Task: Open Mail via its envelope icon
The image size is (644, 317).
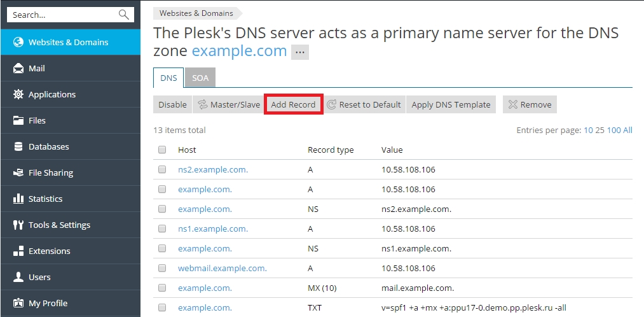Action: [18, 69]
